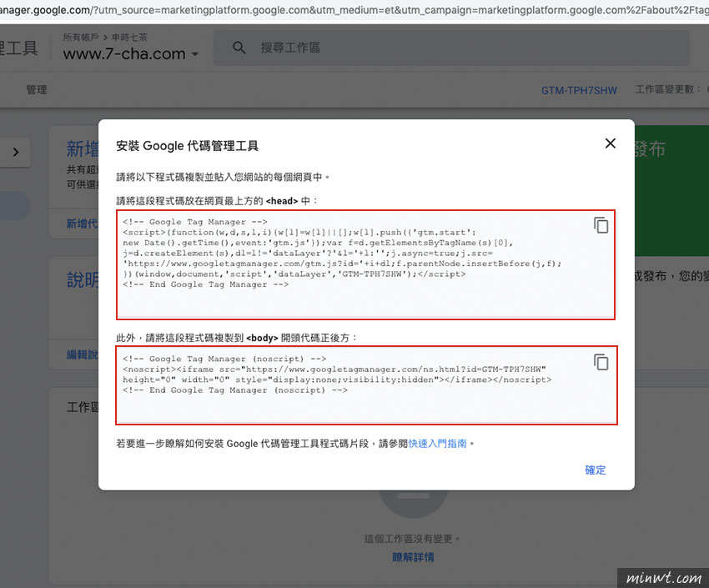Click the 申時七茶 account breadcrumb

tap(129, 37)
